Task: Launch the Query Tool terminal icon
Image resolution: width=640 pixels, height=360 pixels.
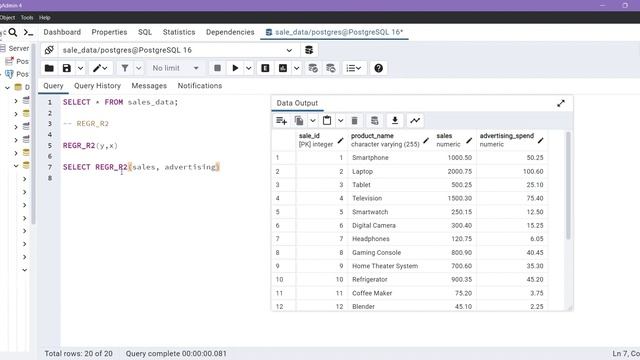Action: pyautogui.click(x=28, y=33)
